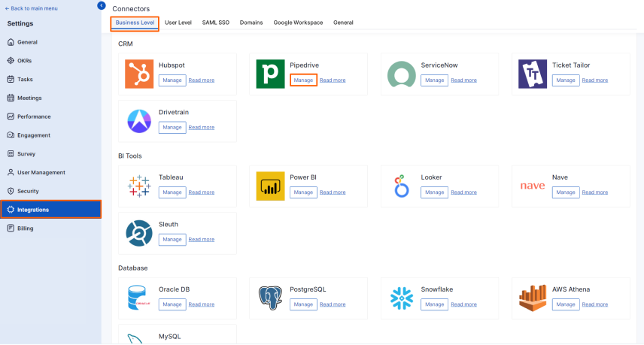This screenshot has height=345, width=644.
Task: Switch to the Business Level tab
Action: [x=135, y=23]
